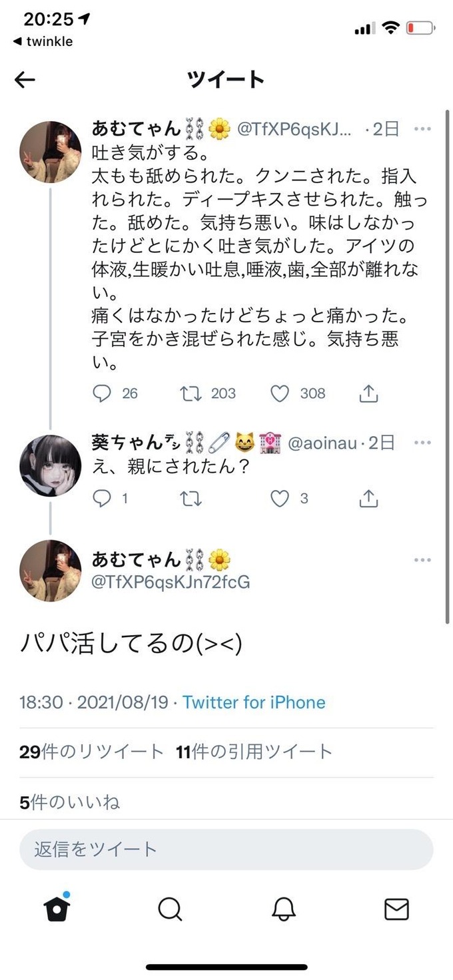Open reply icon on first tweet
The image size is (453, 980).
101,393
